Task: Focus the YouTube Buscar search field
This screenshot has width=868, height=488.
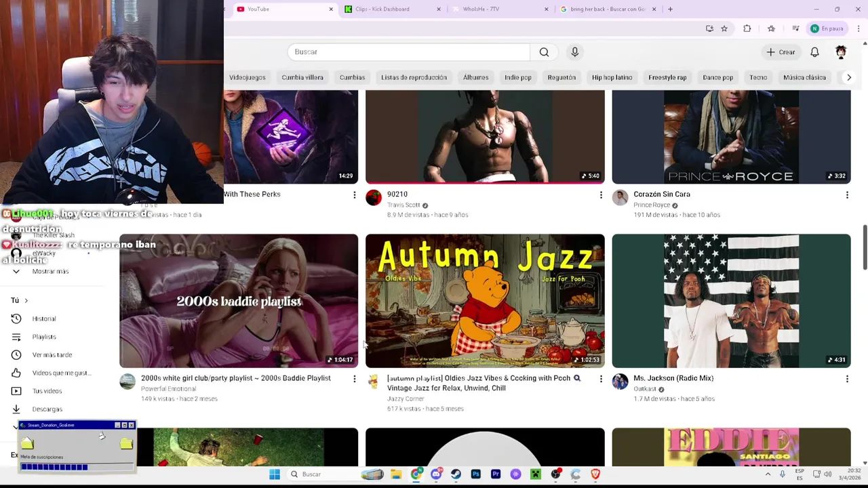Action: (409, 52)
